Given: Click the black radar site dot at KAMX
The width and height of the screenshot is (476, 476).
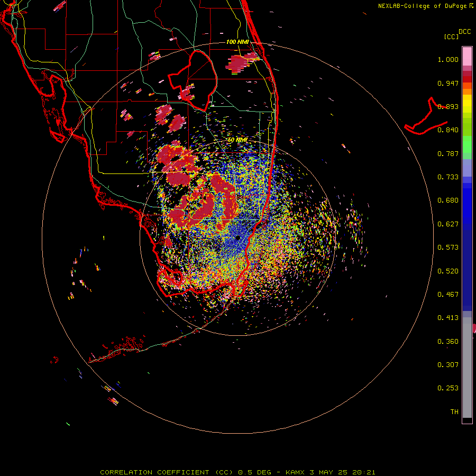Looking at the screenshot, I should pyautogui.click(x=237, y=237).
